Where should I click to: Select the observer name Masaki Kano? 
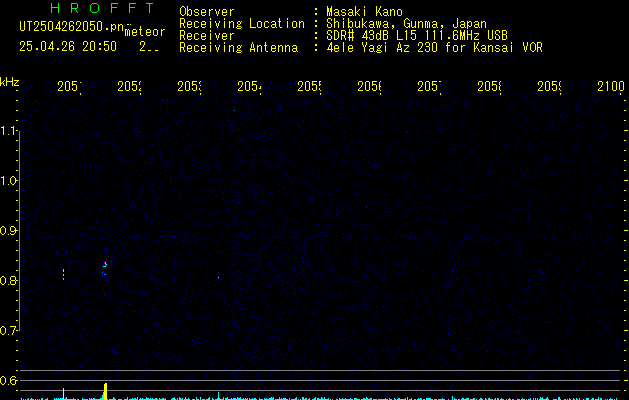[364, 12]
